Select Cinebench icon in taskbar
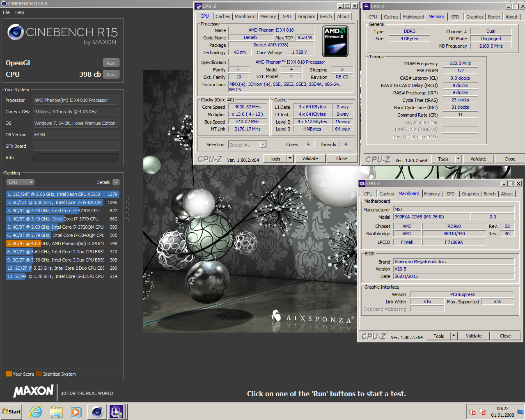The height and width of the screenshot is (420, 525). click(97, 411)
